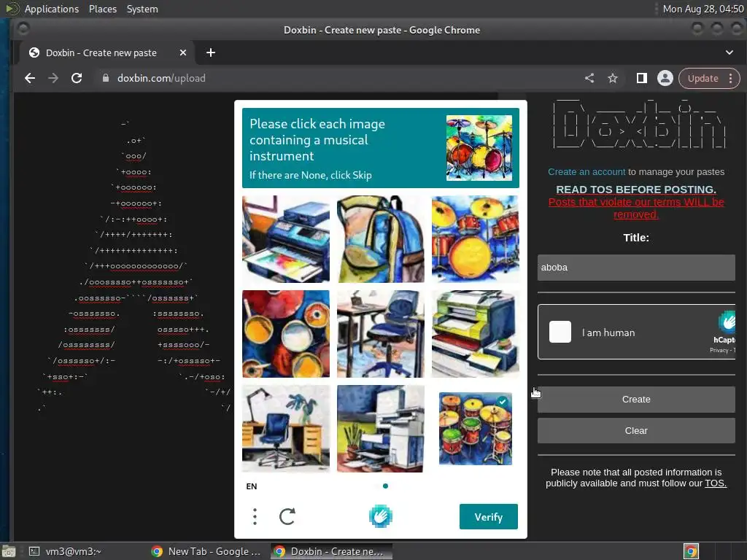Select the printer image in top-left tile
Screen dimensions: 747x560
(286, 239)
